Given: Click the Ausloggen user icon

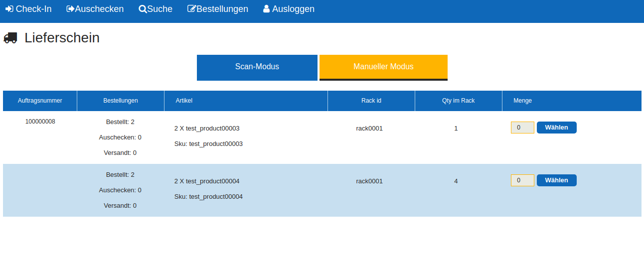Looking at the screenshot, I should 267,9.
